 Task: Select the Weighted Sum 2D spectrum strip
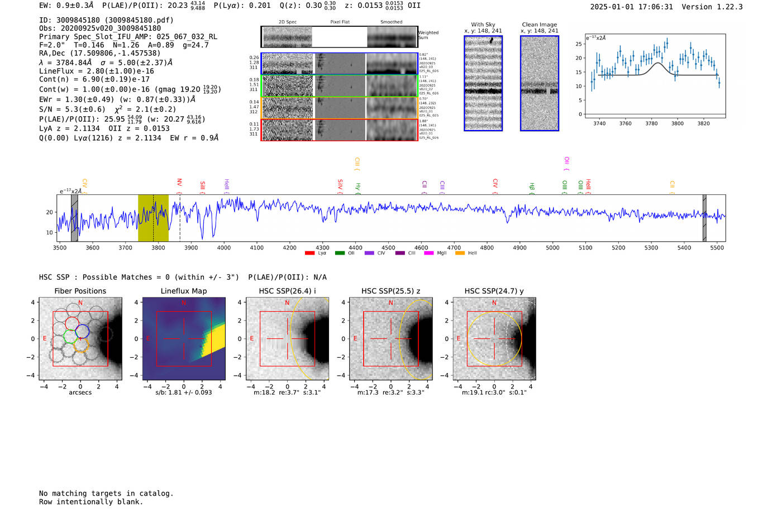(340, 37)
